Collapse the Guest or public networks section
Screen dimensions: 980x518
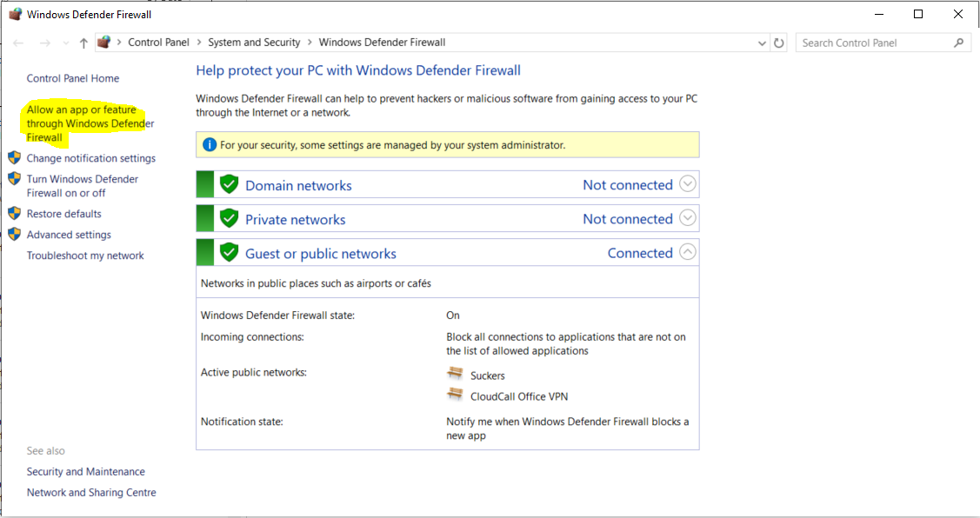(x=688, y=252)
